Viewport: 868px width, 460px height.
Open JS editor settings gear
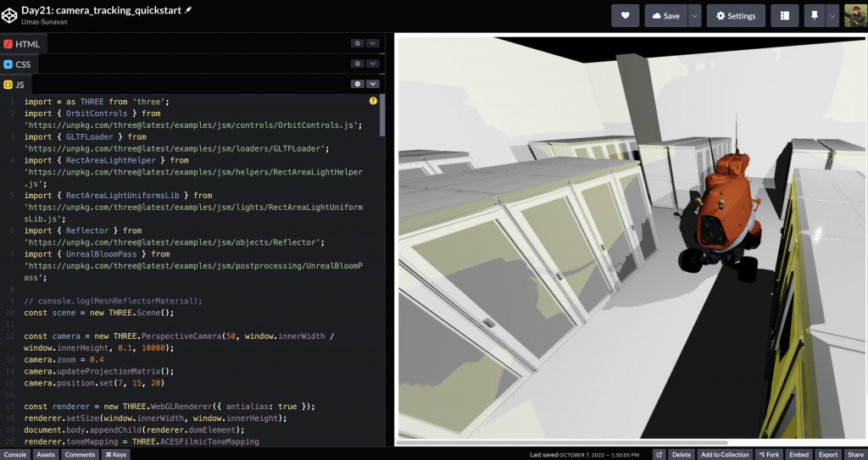[x=358, y=84]
